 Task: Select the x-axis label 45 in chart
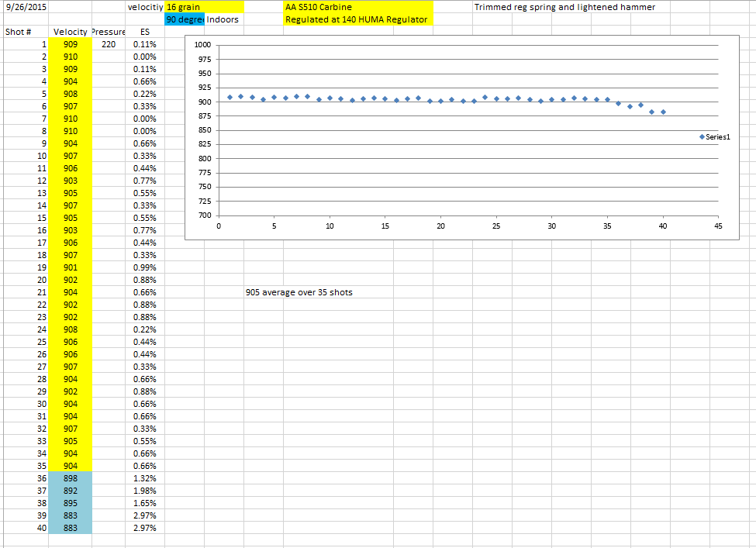tap(718, 226)
